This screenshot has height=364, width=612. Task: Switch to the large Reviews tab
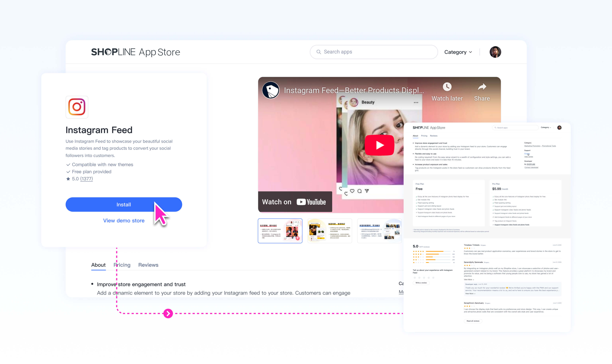point(148,265)
